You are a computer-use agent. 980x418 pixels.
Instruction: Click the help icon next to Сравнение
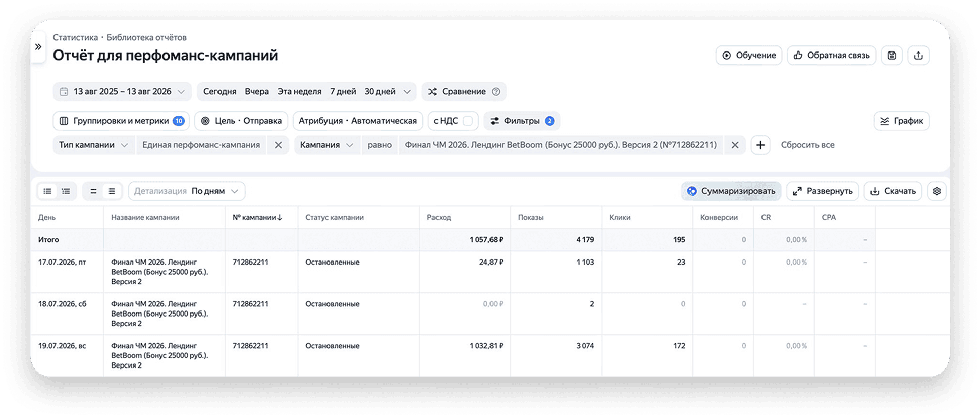coord(496,92)
